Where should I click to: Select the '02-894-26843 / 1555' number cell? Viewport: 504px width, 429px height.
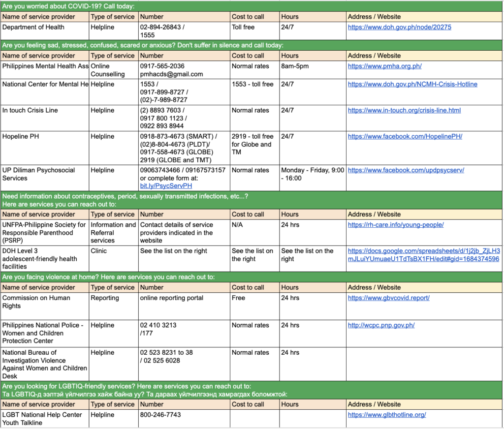click(184, 31)
